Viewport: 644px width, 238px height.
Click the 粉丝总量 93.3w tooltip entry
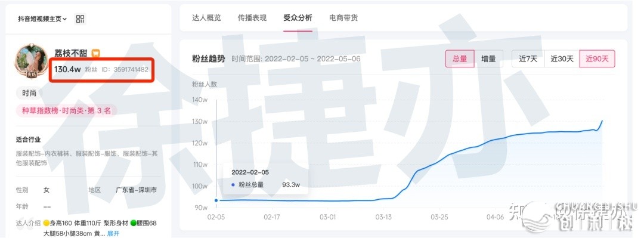(x=265, y=185)
